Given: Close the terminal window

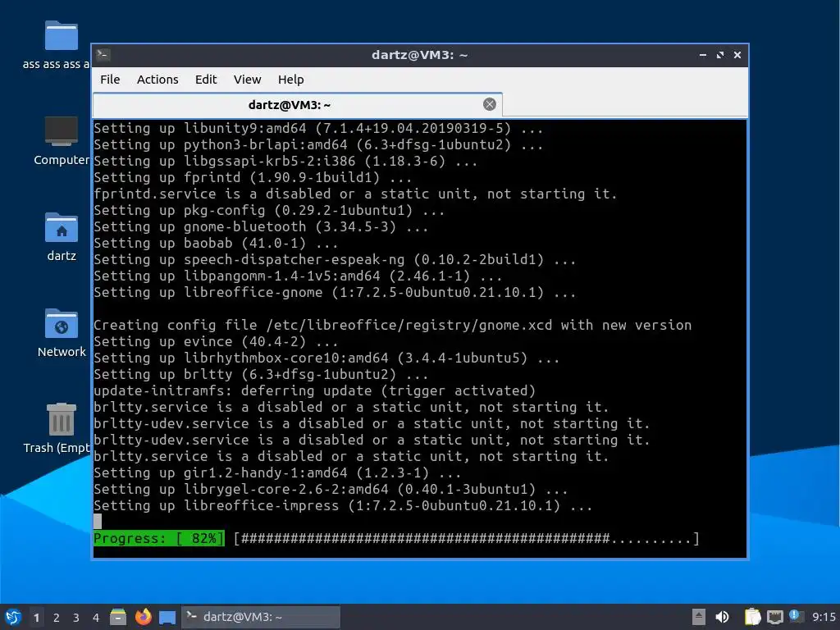Looking at the screenshot, I should pyautogui.click(x=737, y=55).
